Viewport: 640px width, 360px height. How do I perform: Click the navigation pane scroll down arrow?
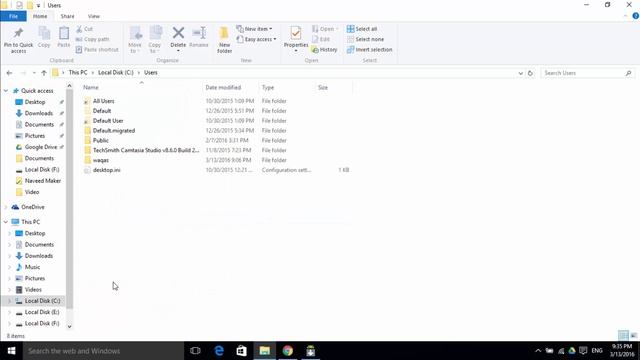tap(69, 326)
